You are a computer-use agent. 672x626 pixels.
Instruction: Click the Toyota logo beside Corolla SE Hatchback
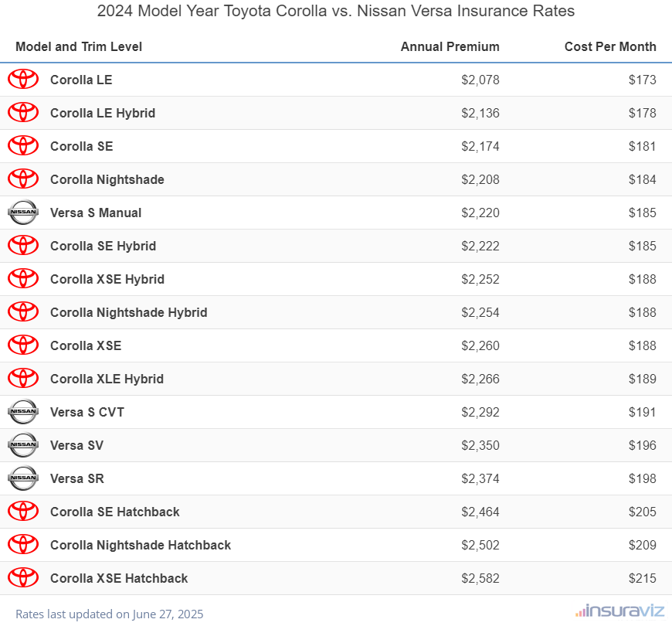pos(23,511)
